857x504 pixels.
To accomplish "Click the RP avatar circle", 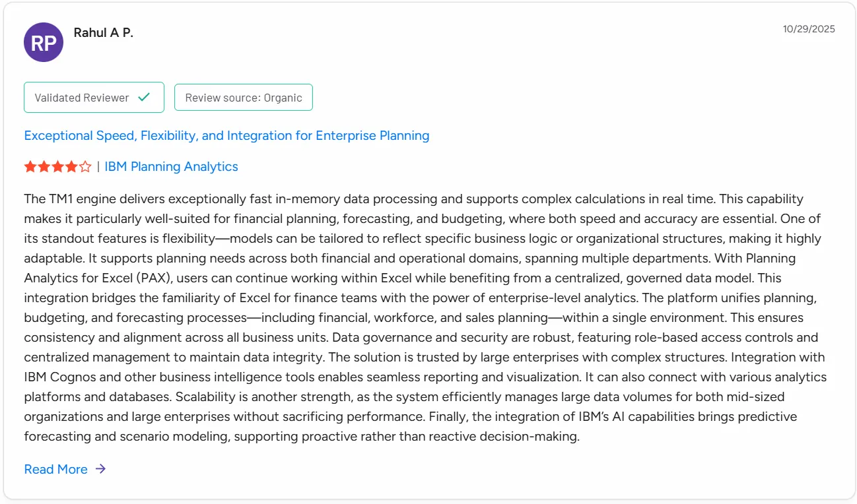I will [x=43, y=42].
